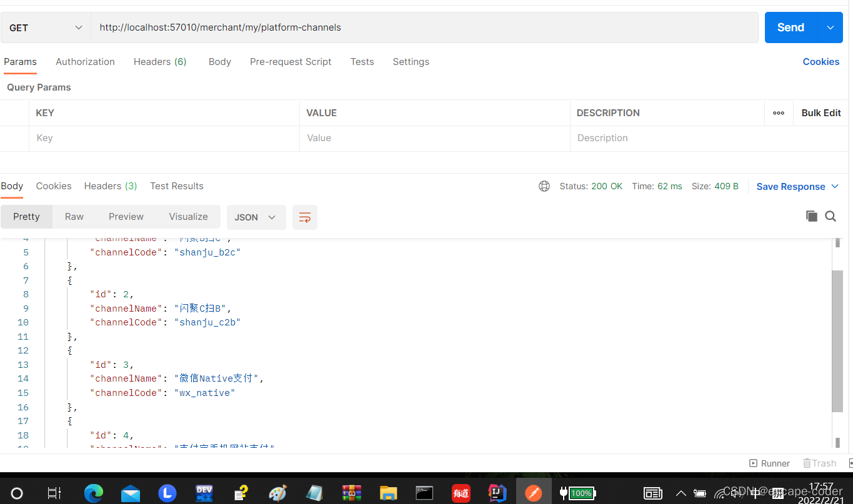Open Youdao dictionary from taskbar

[461, 493]
